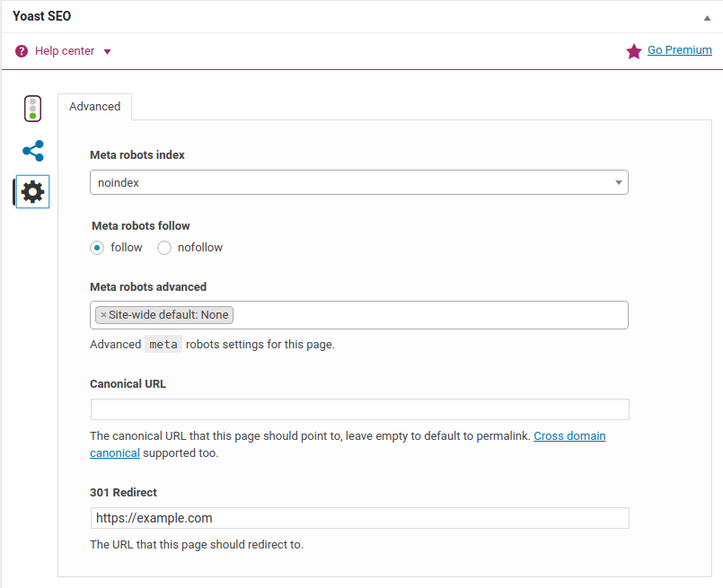Open the SEO traffic light analysis tab
723x588 pixels.
[x=32, y=109]
